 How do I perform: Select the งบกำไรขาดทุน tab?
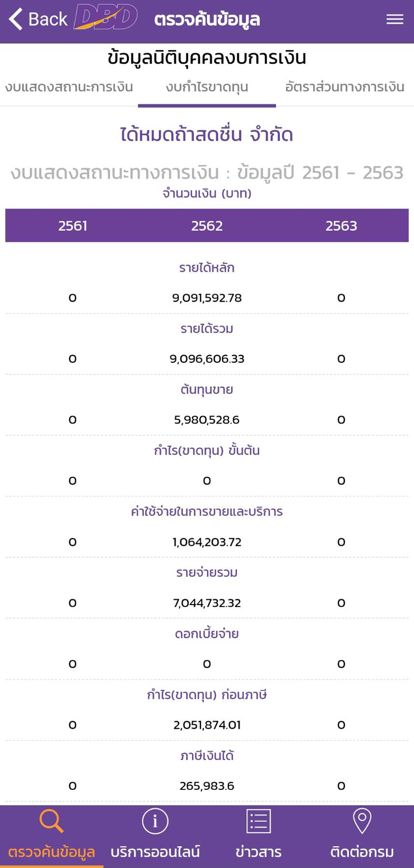tap(207, 87)
